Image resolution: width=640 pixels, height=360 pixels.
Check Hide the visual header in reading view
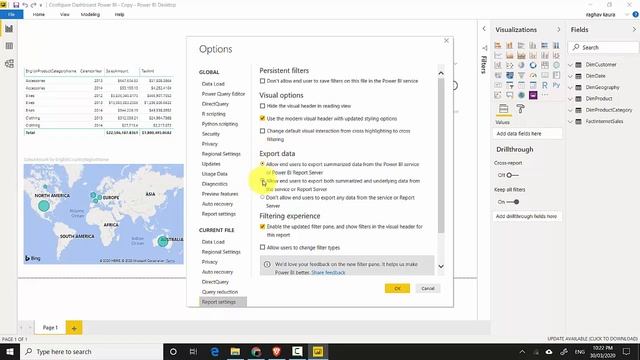[262, 106]
